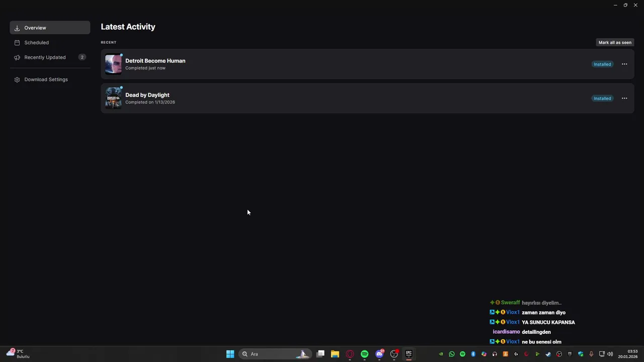
Task: Click the Download Settings gear icon
Action: (17, 79)
